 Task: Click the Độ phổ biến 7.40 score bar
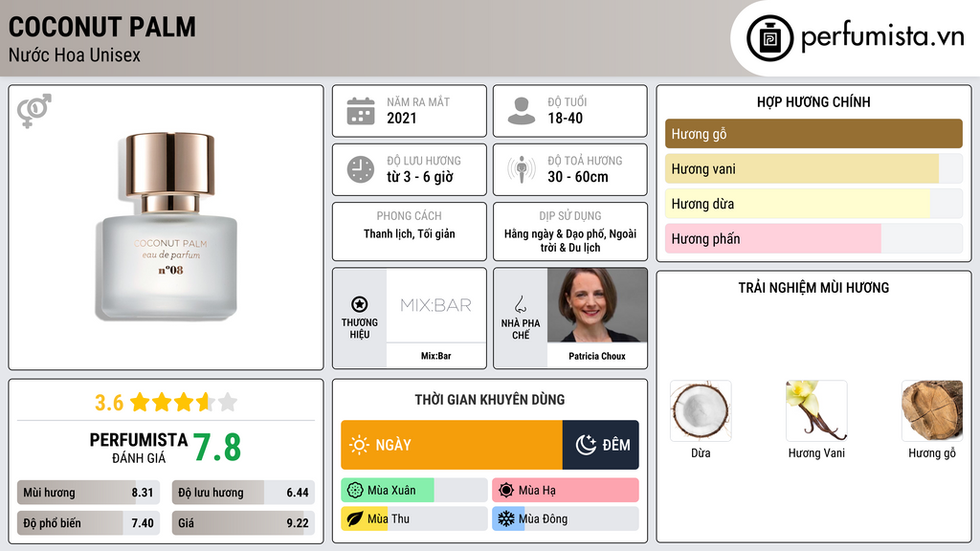pos(88,523)
